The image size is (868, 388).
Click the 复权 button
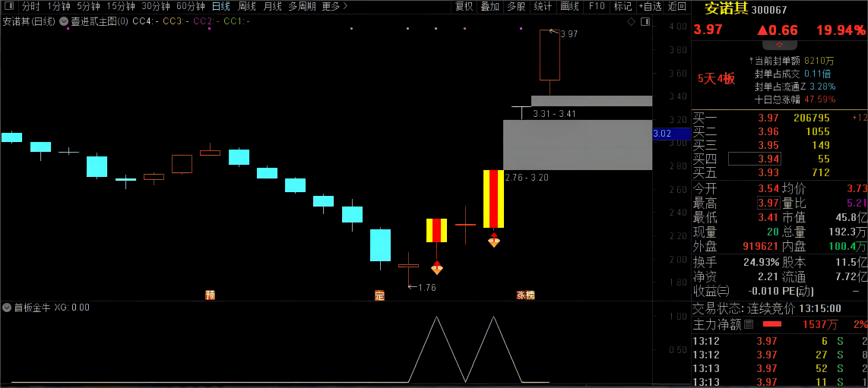(x=464, y=7)
